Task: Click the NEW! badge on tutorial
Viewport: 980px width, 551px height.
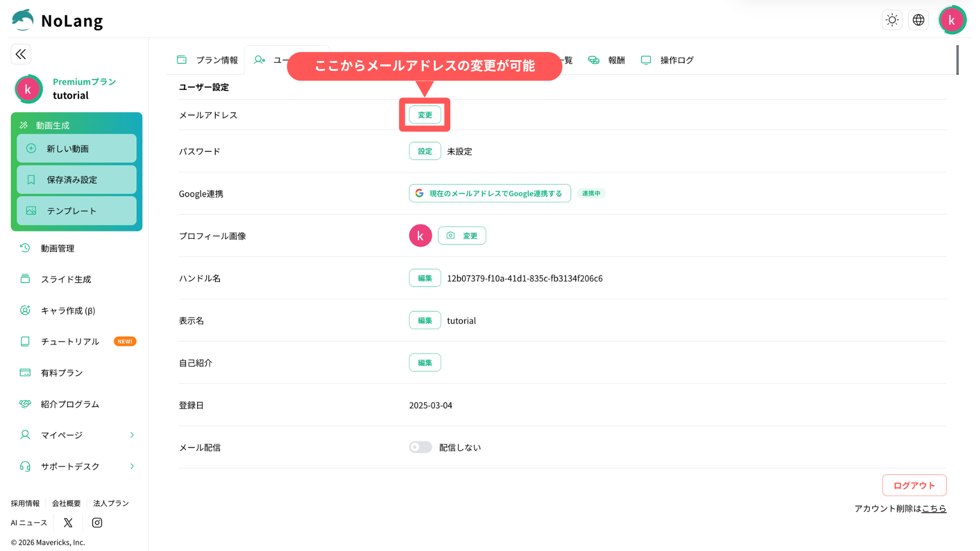Action: pyautogui.click(x=125, y=341)
